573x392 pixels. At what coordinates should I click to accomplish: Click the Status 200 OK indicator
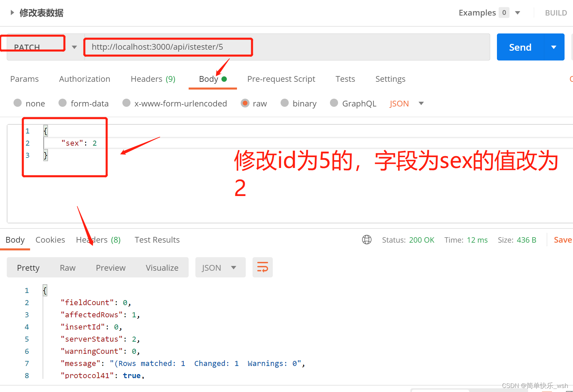click(x=408, y=240)
